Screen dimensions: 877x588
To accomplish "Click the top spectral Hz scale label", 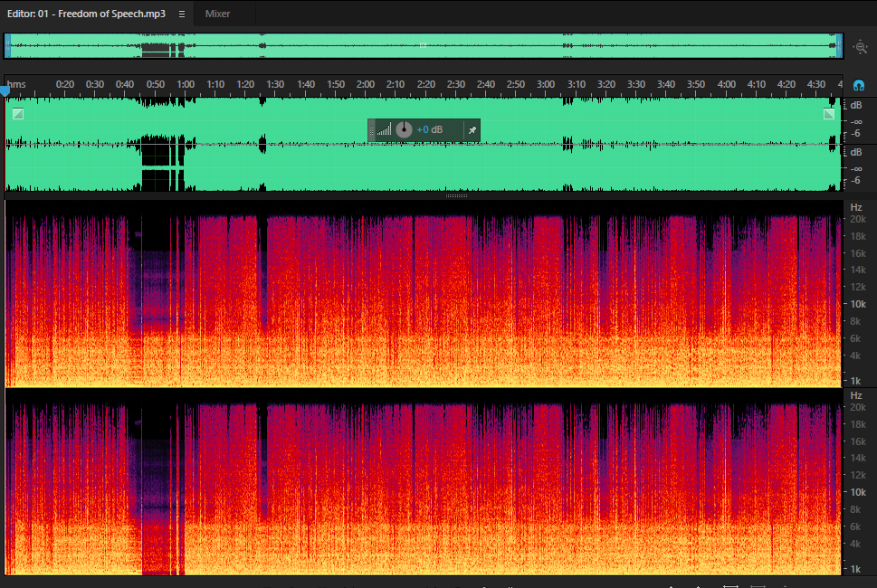I will tap(856, 207).
